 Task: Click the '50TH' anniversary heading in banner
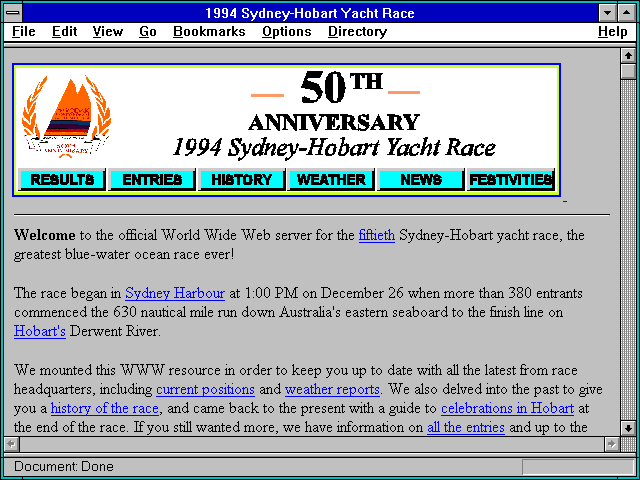(x=341, y=87)
